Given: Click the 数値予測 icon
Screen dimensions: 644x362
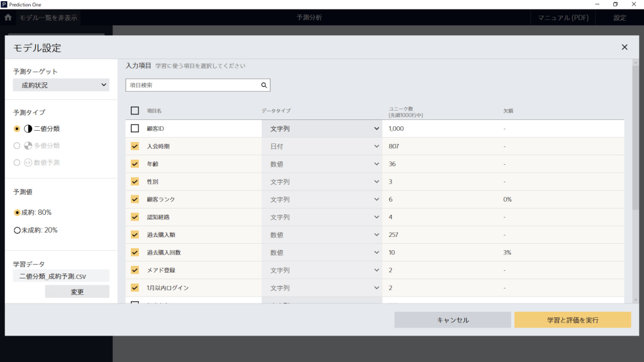Looking at the screenshot, I should (28, 163).
